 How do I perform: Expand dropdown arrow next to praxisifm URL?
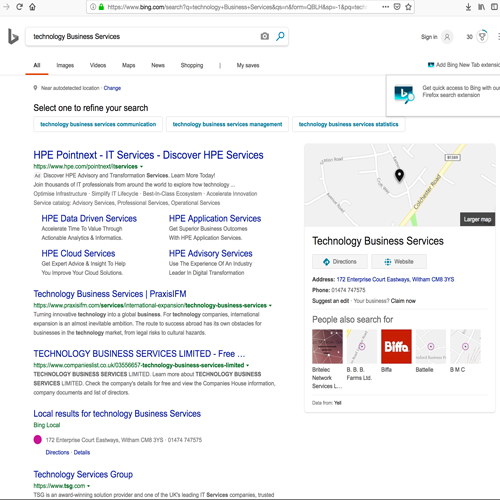click(x=270, y=305)
